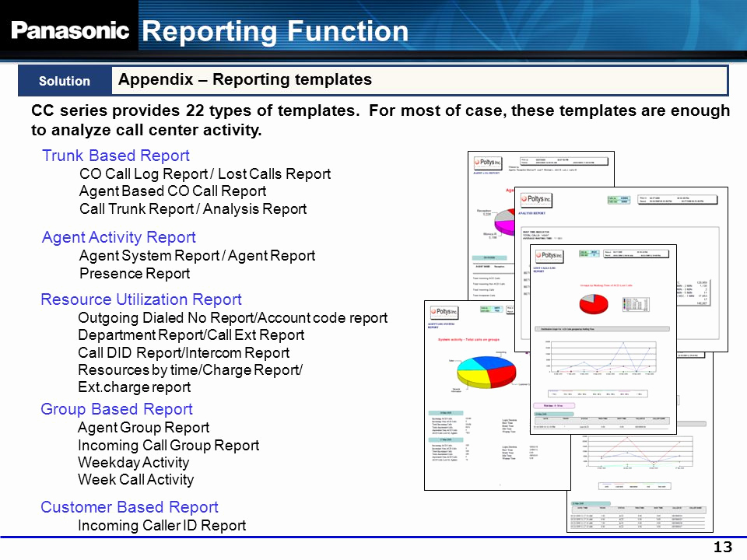Screen dimensions: 747x560
Task: Select 'CO Call Log Report / Lost Calls Report' line
Action: (x=205, y=174)
